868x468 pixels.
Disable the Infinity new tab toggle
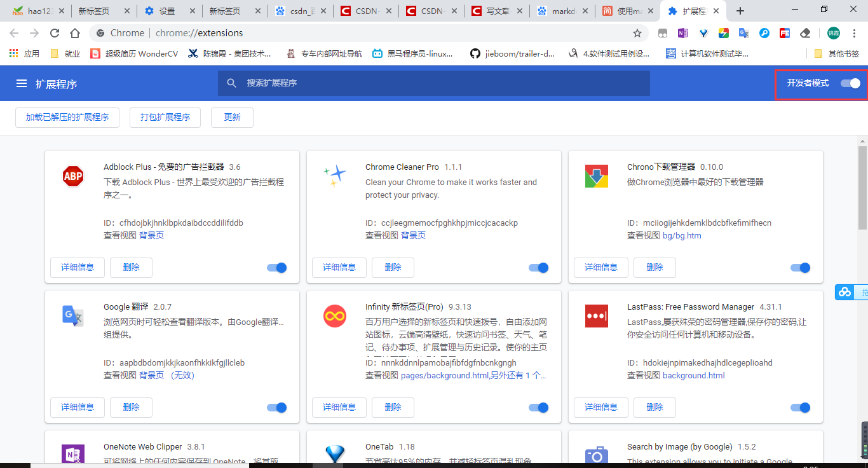[x=539, y=408]
